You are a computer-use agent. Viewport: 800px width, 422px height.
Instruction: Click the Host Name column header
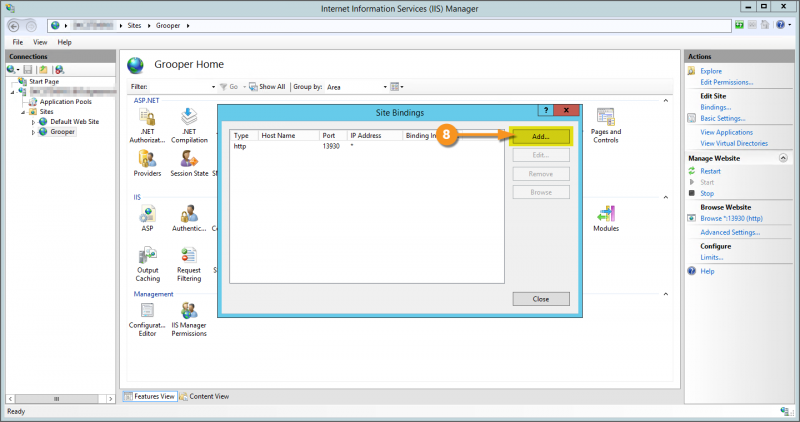coord(288,135)
